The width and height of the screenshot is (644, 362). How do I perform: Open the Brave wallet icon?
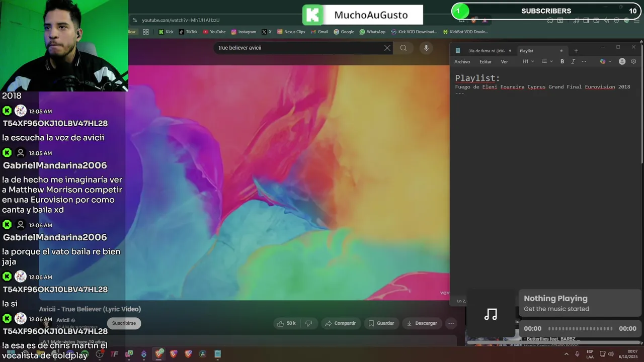pos(596,20)
